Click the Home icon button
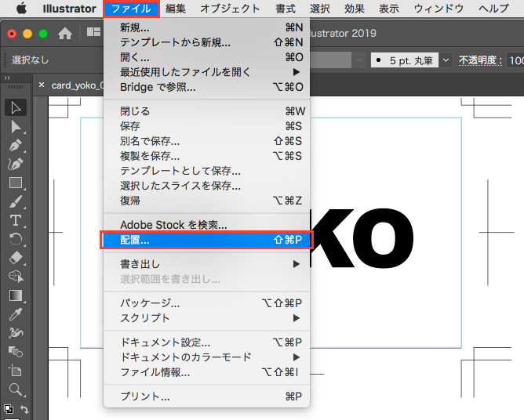Screen dimensions: 524x420 pyautogui.click(x=65, y=34)
